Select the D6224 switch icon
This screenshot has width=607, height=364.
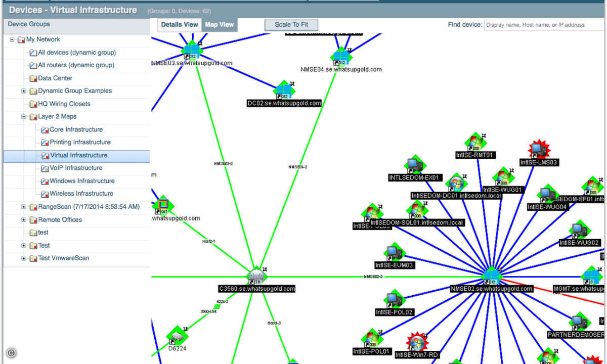177,335
